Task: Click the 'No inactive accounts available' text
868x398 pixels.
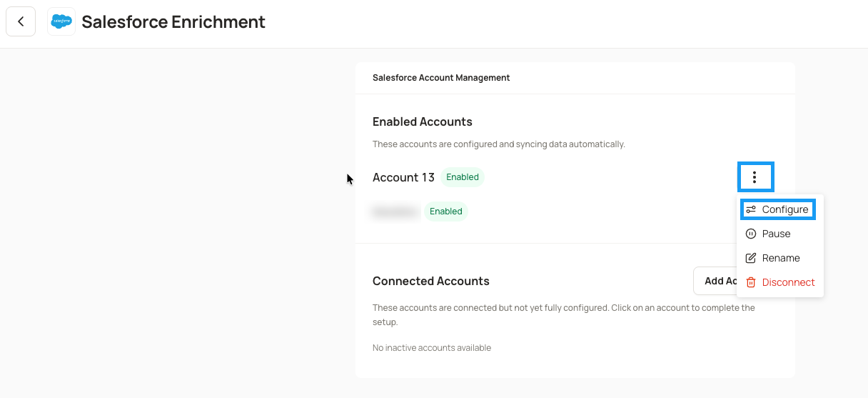Action: click(x=432, y=348)
